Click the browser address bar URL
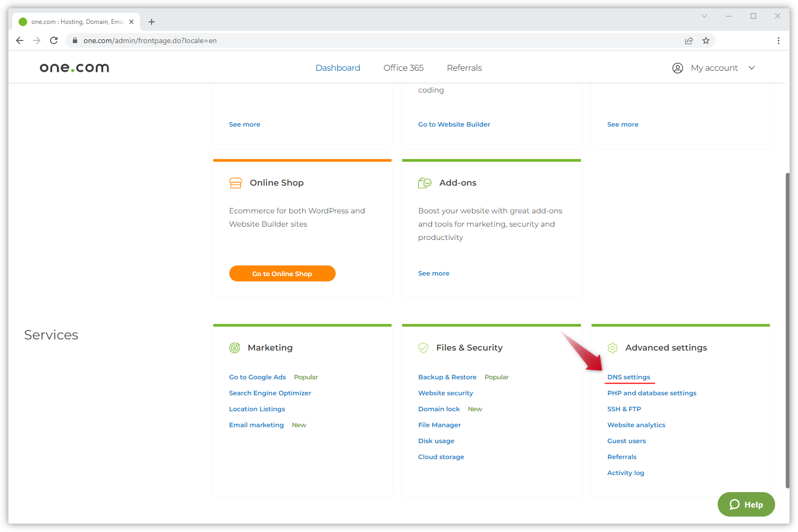 coord(150,40)
